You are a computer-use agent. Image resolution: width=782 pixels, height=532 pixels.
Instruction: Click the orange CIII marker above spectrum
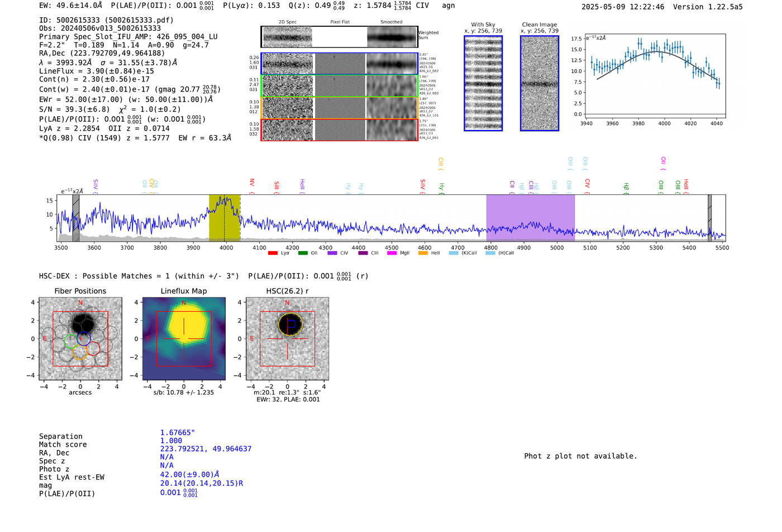point(440,164)
